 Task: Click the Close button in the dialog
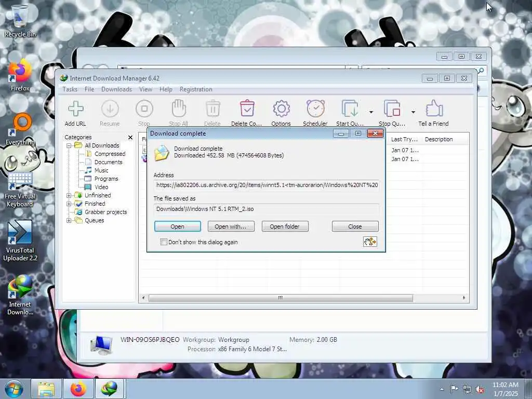355,227
